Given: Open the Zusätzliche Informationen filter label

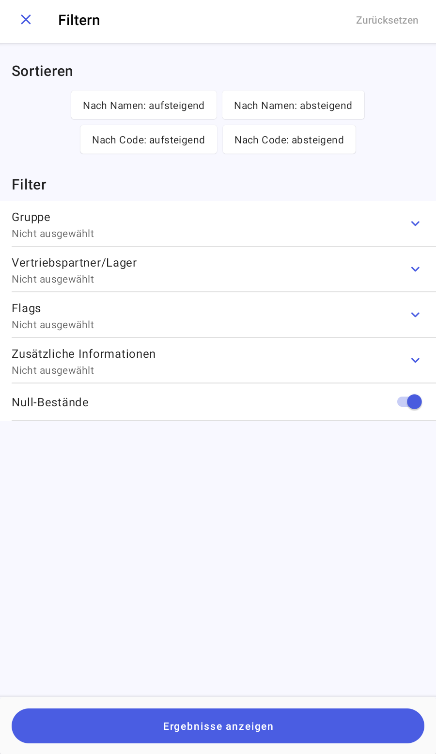Looking at the screenshot, I should pos(84,354).
